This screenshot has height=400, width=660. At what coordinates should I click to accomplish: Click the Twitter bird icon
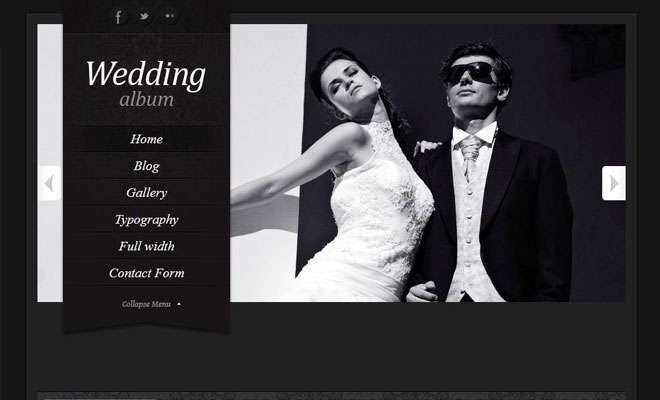144,16
